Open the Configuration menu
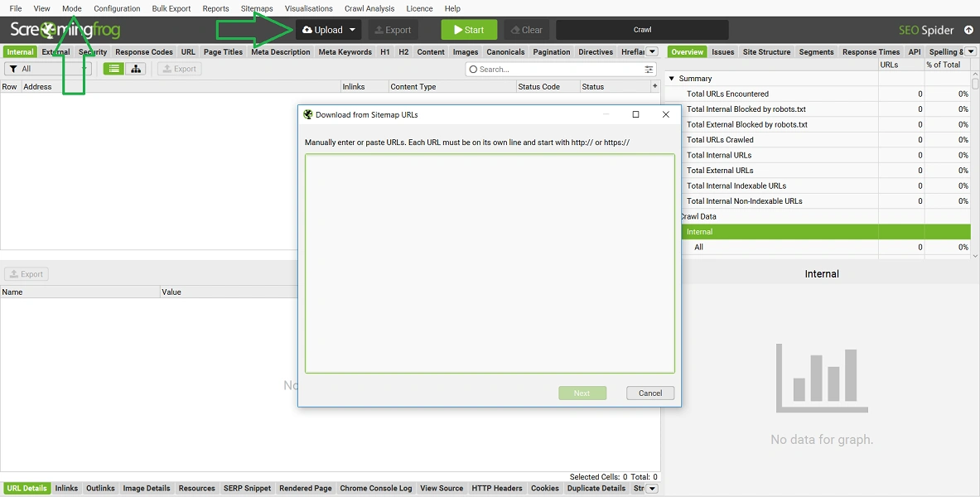Viewport: 980px width, 497px height. coord(117,9)
